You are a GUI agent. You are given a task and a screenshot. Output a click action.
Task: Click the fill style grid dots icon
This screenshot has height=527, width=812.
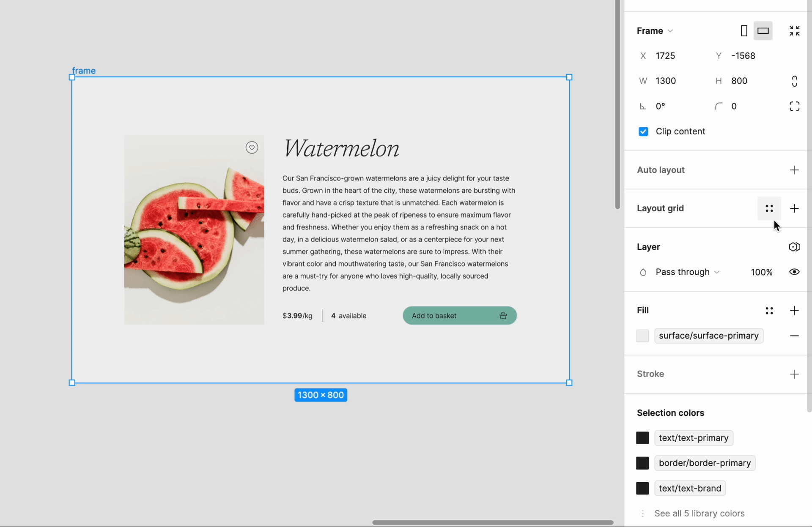tap(769, 310)
